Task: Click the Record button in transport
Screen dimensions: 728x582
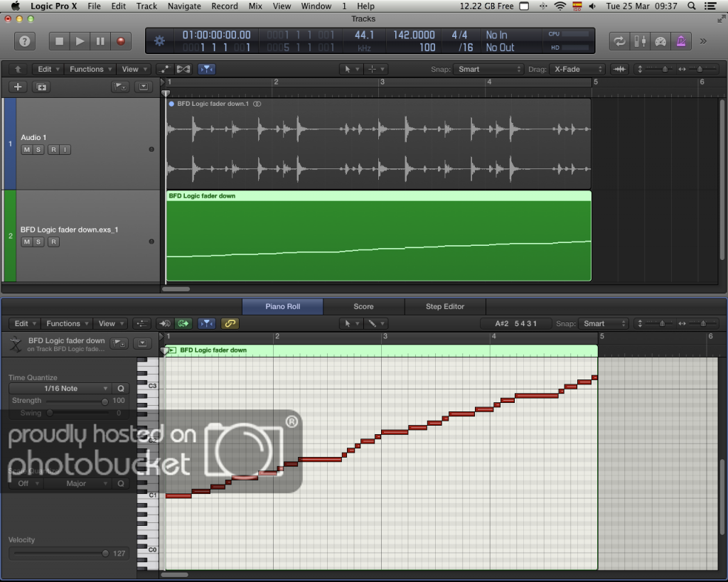Action: click(120, 41)
